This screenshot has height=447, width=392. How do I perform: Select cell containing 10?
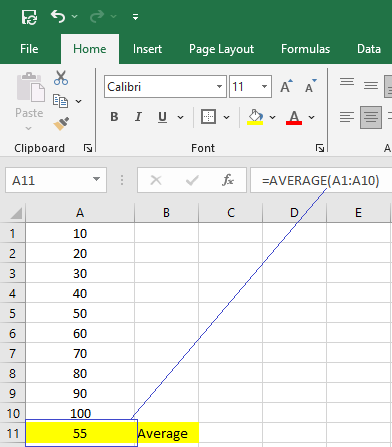coord(80,233)
